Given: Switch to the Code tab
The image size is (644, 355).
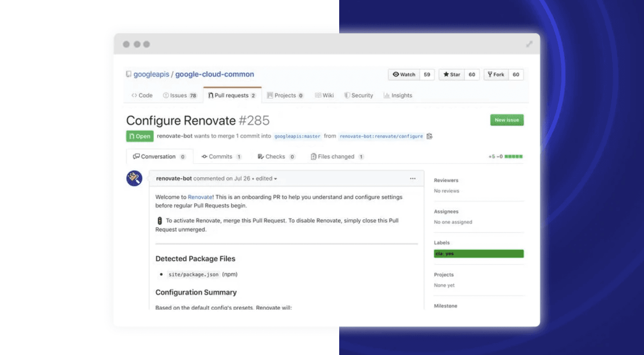Looking at the screenshot, I should 142,96.
